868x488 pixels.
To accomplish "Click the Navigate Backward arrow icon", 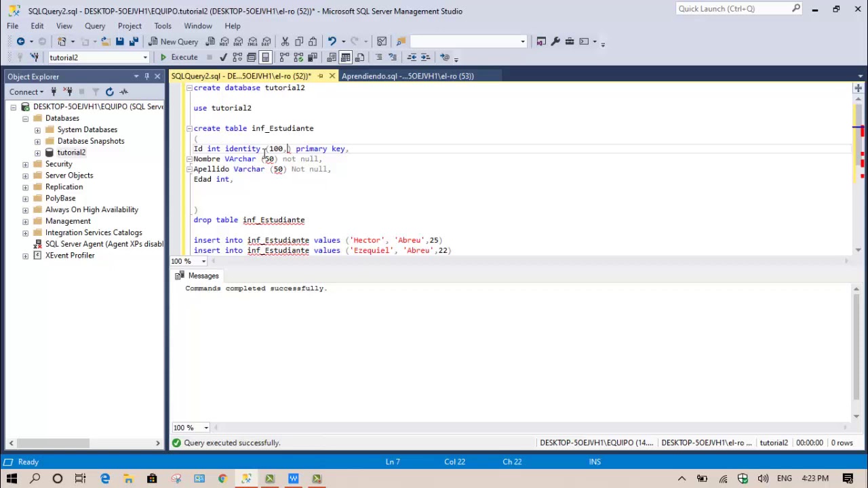I will click(x=20, y=41).
